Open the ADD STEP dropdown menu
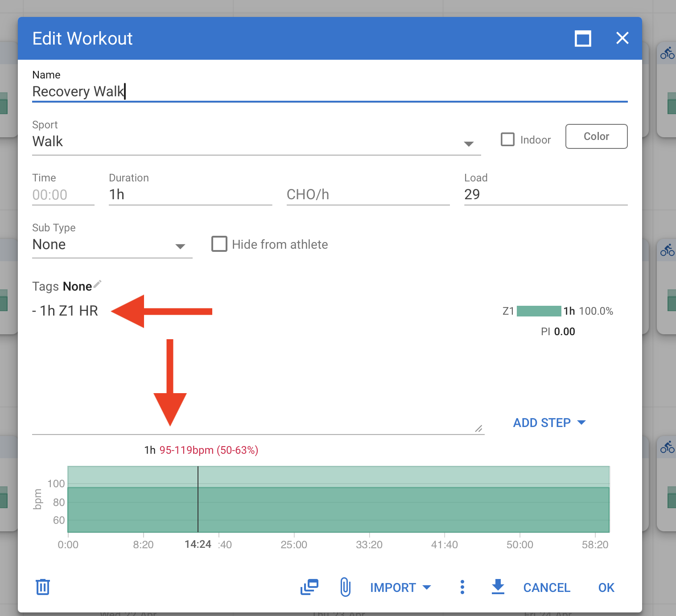Image resolution: width=676 pixels, height=616 pixels. 549,423
